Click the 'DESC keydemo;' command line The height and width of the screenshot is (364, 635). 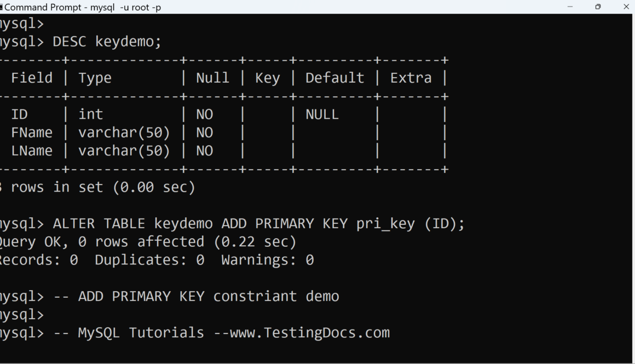click(107, 42)
